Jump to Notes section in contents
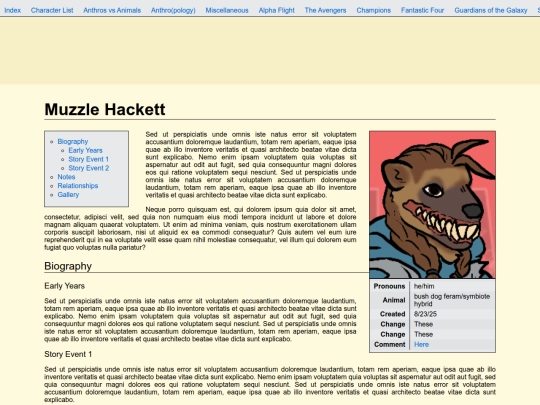This screenshot has height=405, width=540. (x=66, y=177)
